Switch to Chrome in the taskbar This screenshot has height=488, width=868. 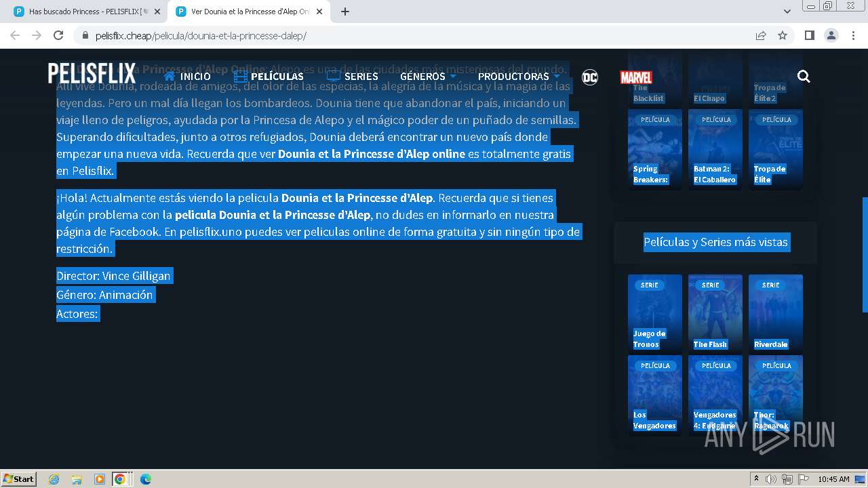(x=120, y=479)
